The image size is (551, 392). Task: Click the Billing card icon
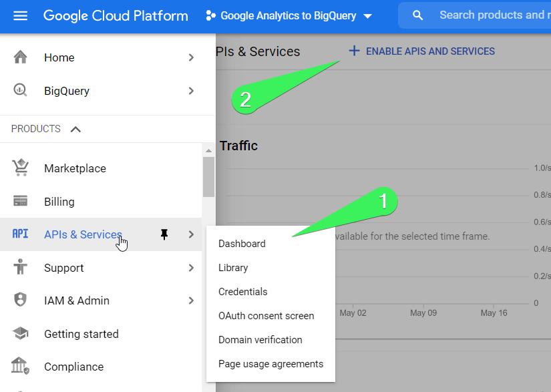21,201
